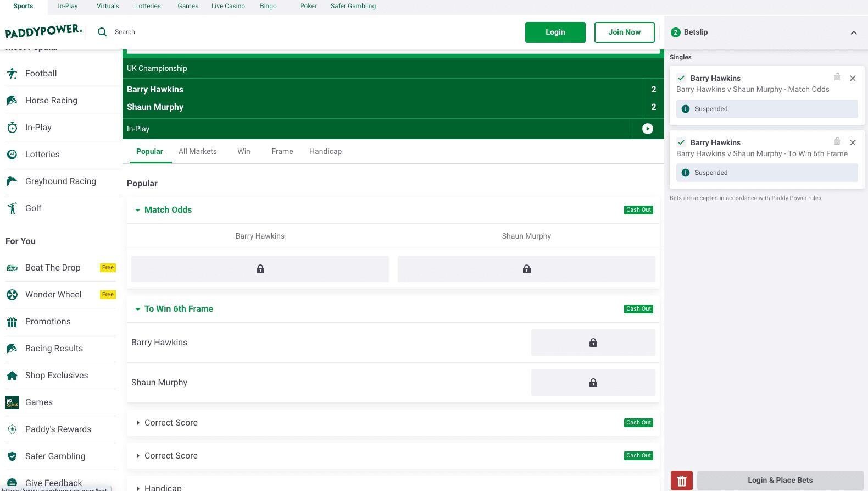The height and width of the screenshot is (491, 868).
Task: Click the UK Championship heading
Action: [157, 68]
